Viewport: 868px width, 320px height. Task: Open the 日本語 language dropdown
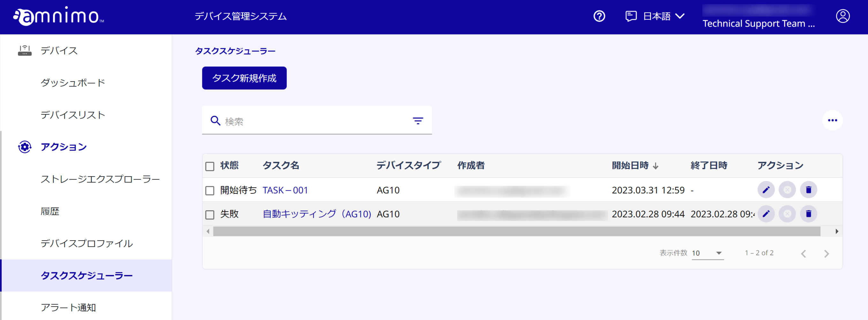click(x=663, y=16)
